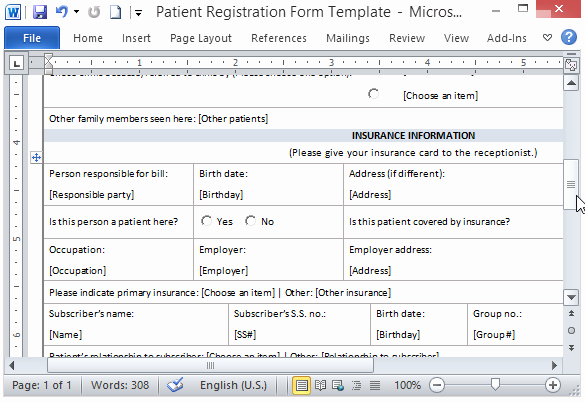Screen dimensions: 585x402
Task: Click the scroll up arrow
Action: [571, 83]
